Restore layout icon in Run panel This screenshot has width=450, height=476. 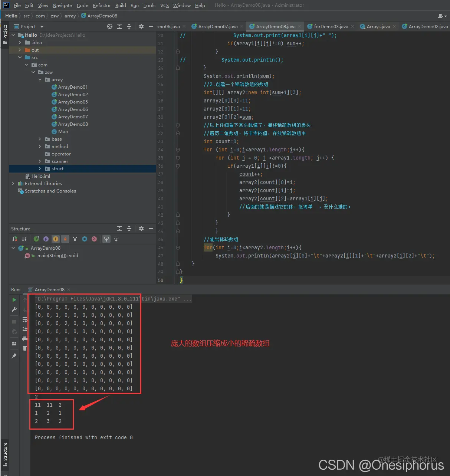(14, 344)
